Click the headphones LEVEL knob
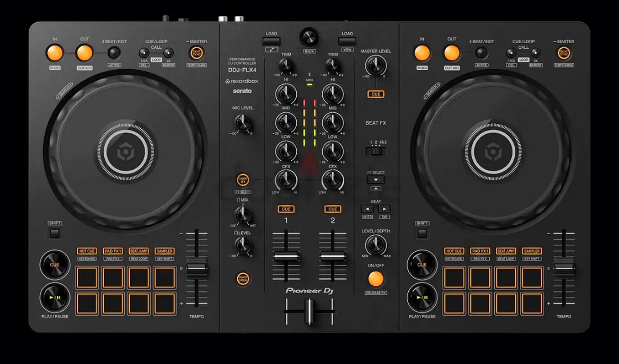The image size is (619, 364). (243, 246)
